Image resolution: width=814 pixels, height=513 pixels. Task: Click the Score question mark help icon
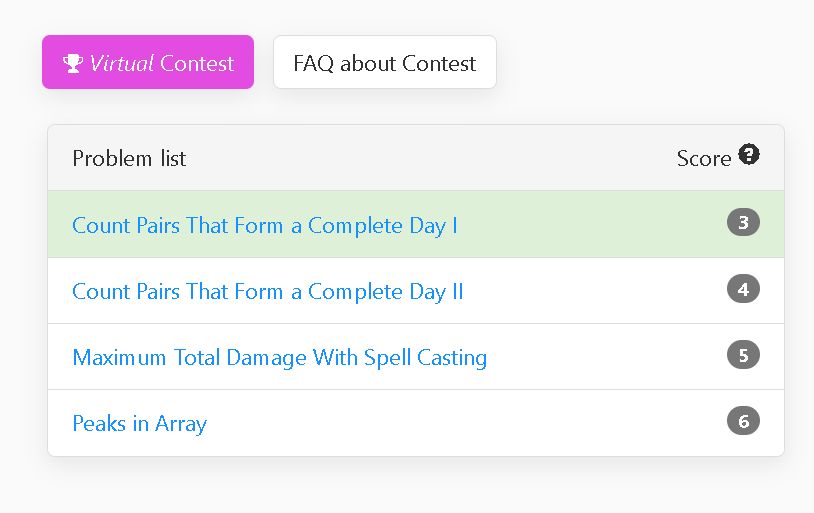pos(749,154)
